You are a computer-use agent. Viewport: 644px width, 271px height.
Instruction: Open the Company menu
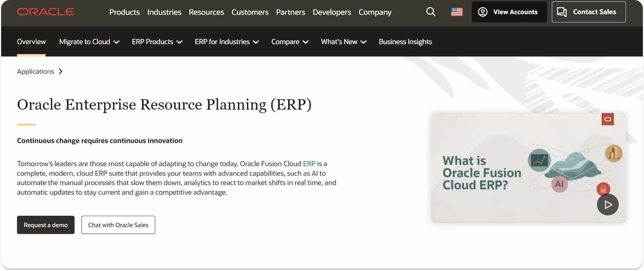click(x=375, y=12)
